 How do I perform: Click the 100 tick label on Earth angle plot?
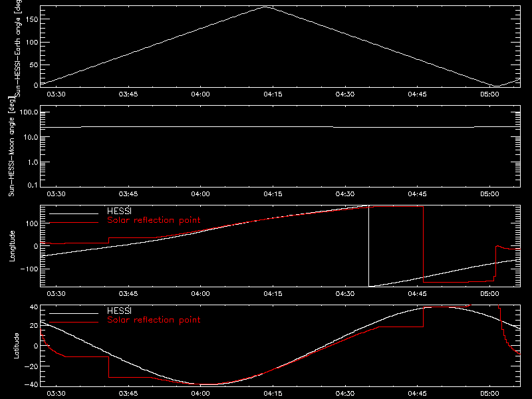click(32, 43)
